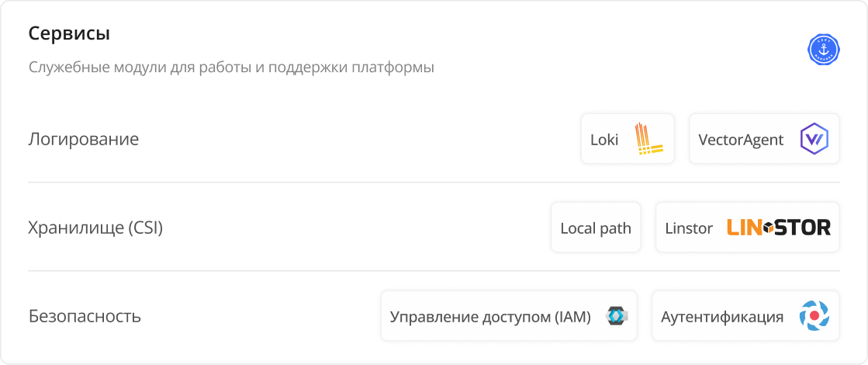
Task: Click the VectorAgent text label
Action: pos(741,140)
